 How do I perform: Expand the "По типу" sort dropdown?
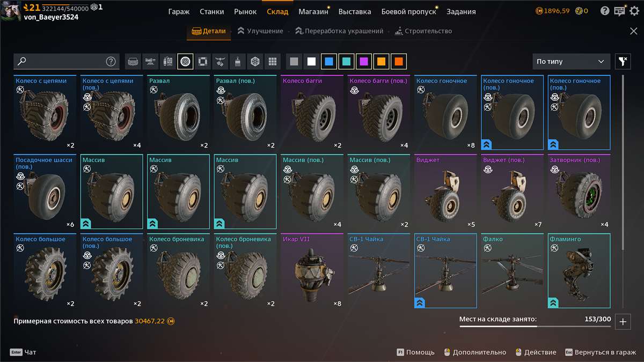click(571, 62)
